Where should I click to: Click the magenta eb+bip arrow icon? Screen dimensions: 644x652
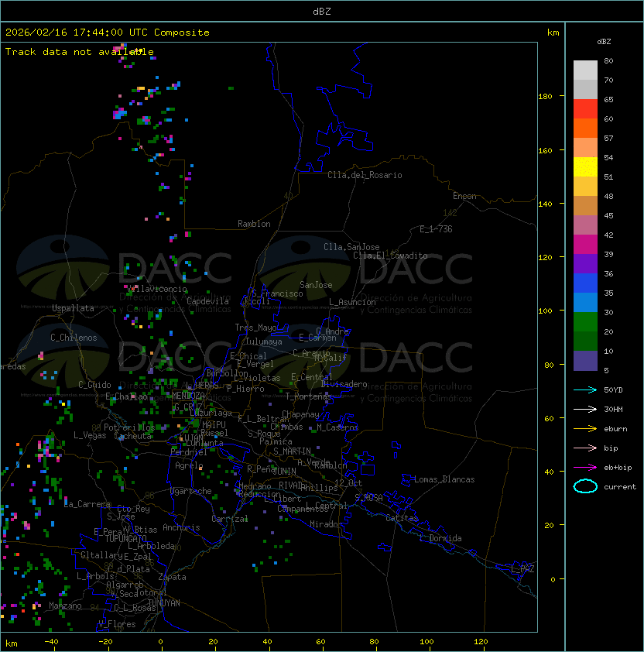point(585,467)
